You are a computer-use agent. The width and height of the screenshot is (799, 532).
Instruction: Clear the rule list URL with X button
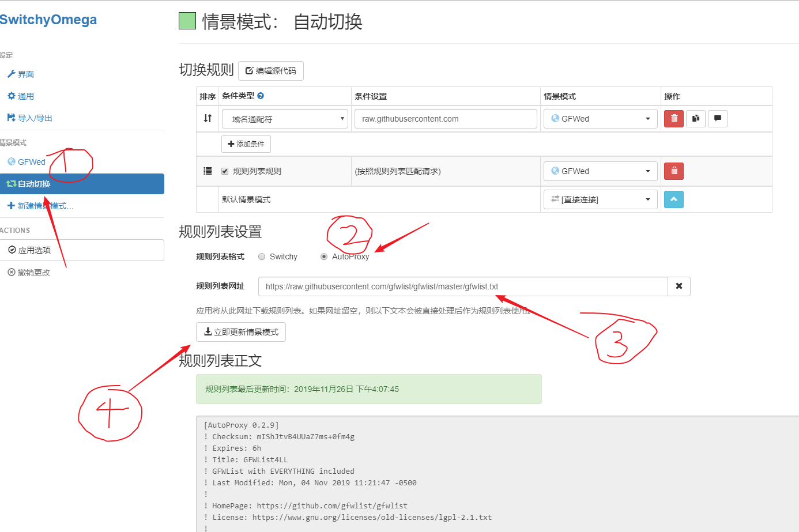tap(679, 286)
